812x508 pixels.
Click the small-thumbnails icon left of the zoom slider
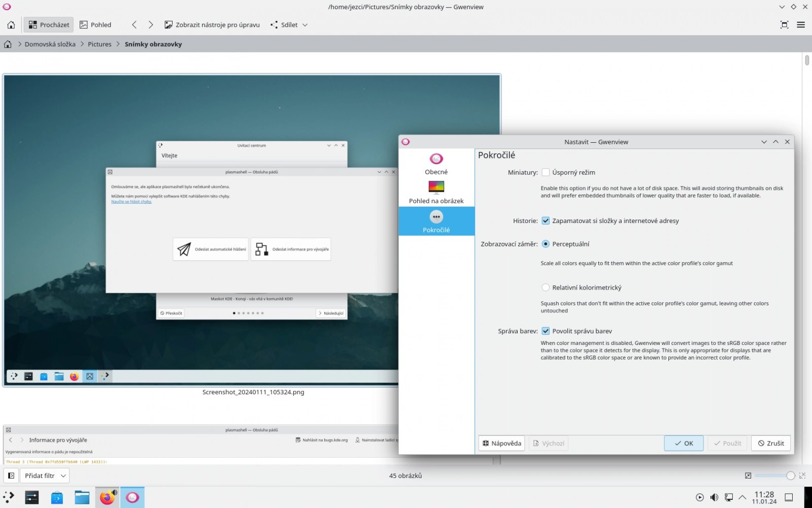[x=748, y=476]
